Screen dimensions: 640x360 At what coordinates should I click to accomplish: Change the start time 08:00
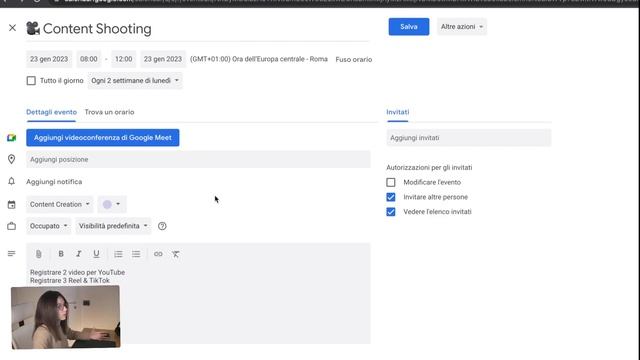click(x=89, y=59)
